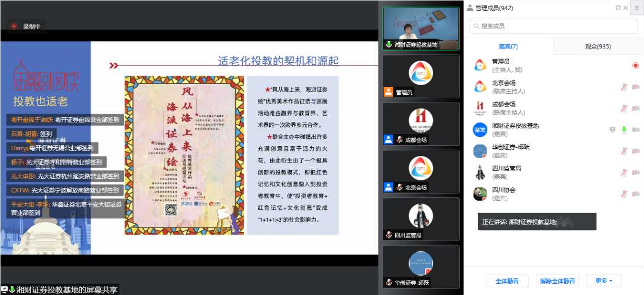This screenshot has width=644, height=295.
Task: Switch to the 观众(935) tab
Action: (x=598, y=46)
